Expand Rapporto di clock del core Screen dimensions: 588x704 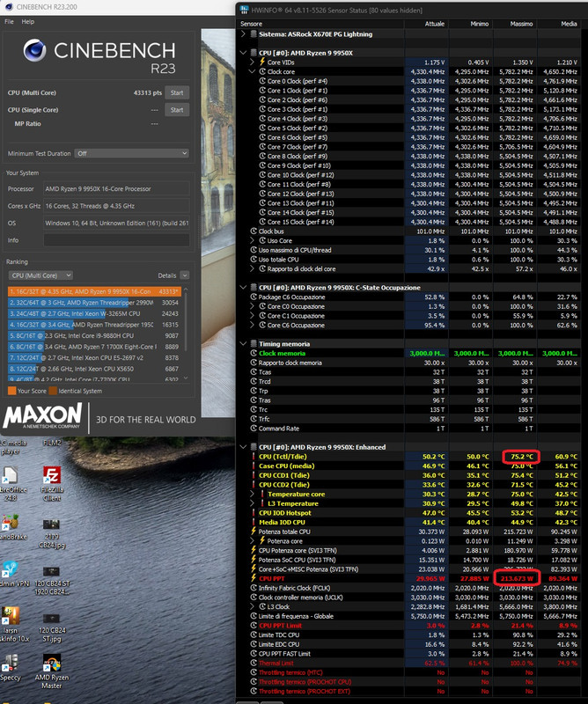(x=253, y=269)
